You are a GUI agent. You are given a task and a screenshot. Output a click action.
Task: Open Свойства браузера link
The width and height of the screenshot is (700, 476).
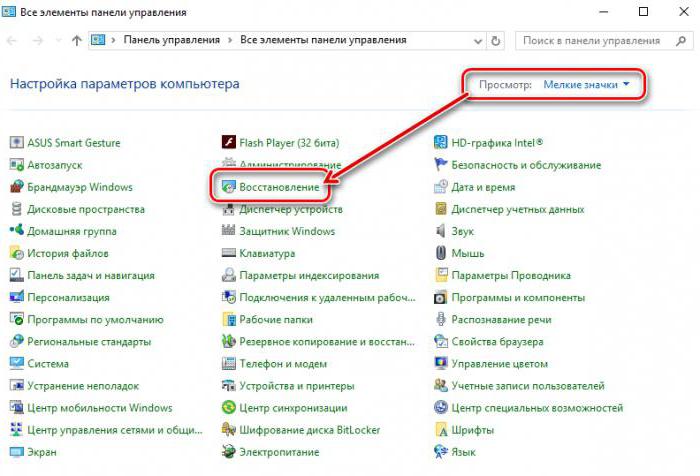click(497, 342)
